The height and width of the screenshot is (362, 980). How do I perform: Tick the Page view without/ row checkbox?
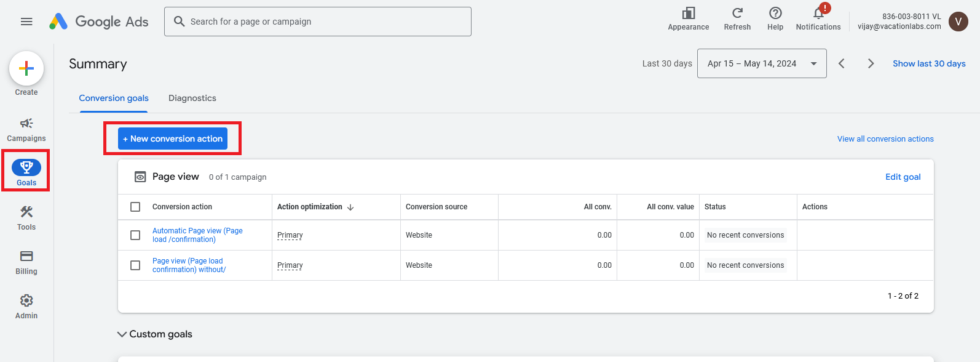point(135,265)
